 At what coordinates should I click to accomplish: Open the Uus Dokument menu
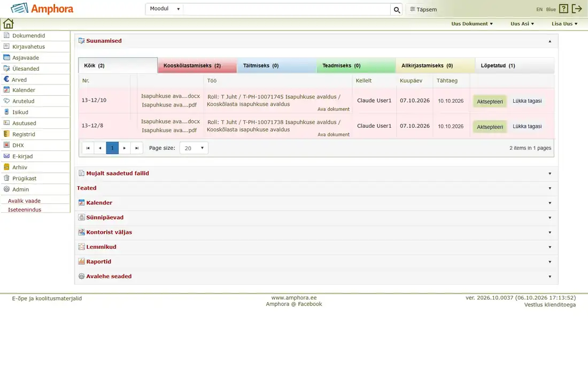(472, 24)
